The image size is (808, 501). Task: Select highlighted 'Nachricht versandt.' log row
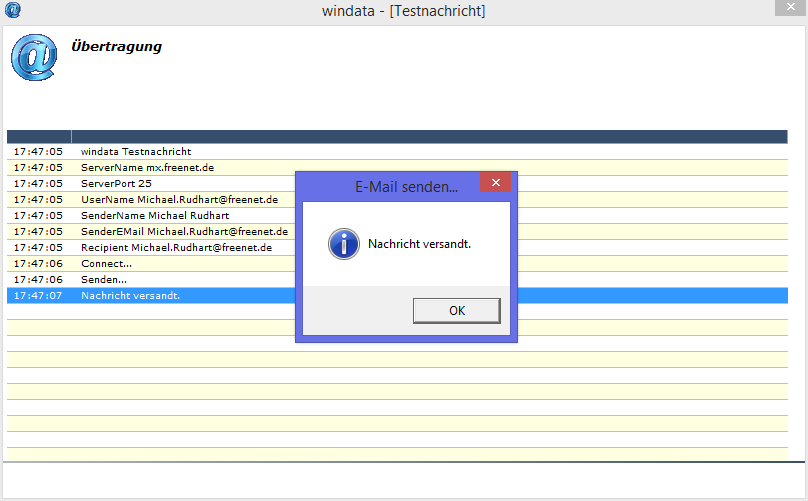397,295
